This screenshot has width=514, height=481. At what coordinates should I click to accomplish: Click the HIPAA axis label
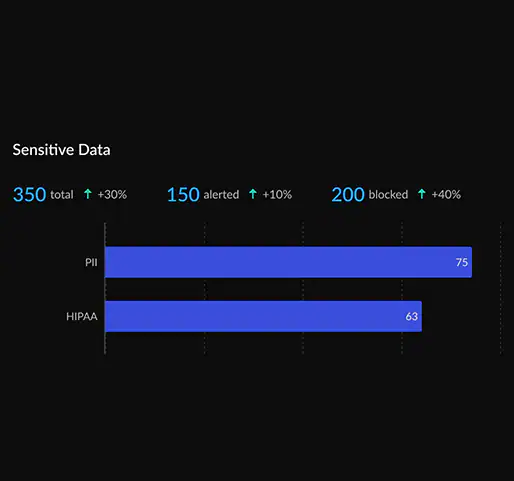(82, 316)
